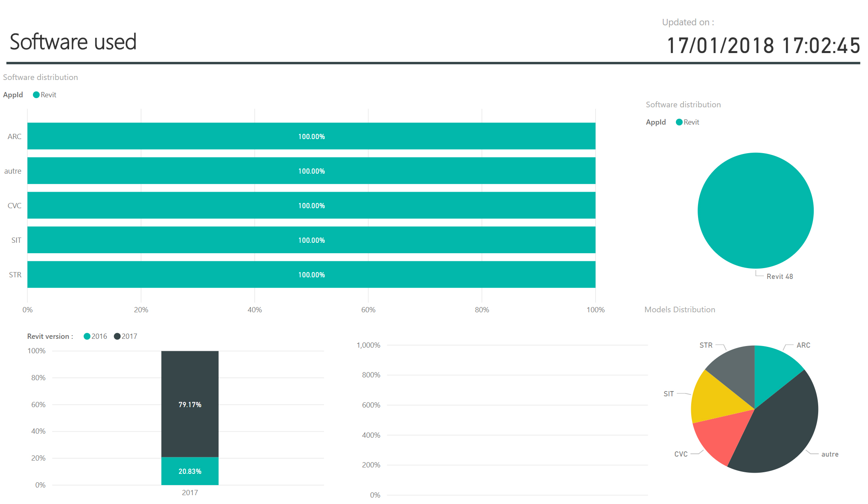The image size is (868, 504).
Task: Click the 'ARC' y-axis category label
Action: (14, 137)
